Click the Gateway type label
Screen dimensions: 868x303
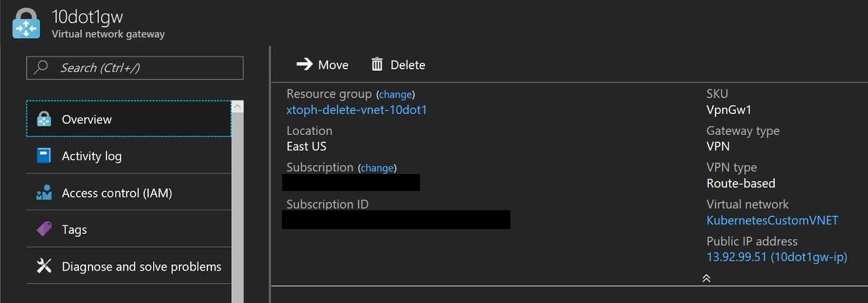click(x=743, y=131)
